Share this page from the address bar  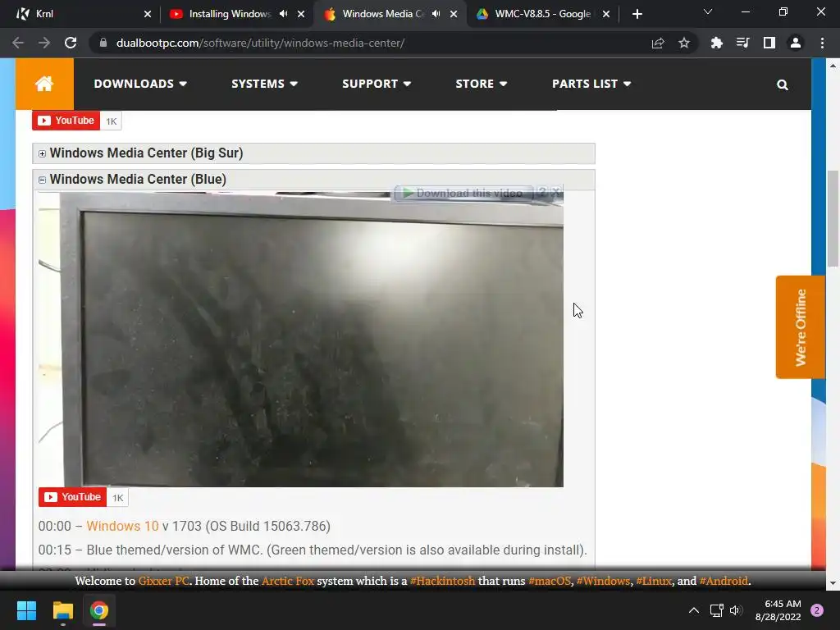(658, 43)
